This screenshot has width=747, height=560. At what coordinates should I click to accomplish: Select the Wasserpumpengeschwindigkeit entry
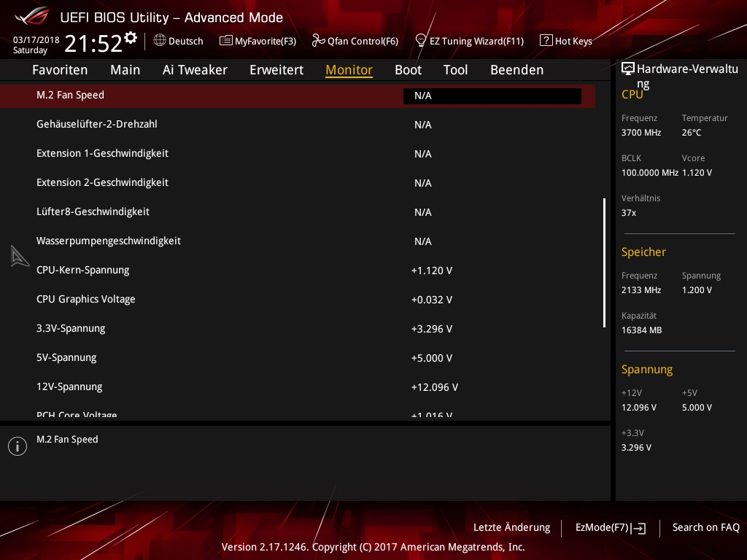pyautogui.click(x=109, y=241)
